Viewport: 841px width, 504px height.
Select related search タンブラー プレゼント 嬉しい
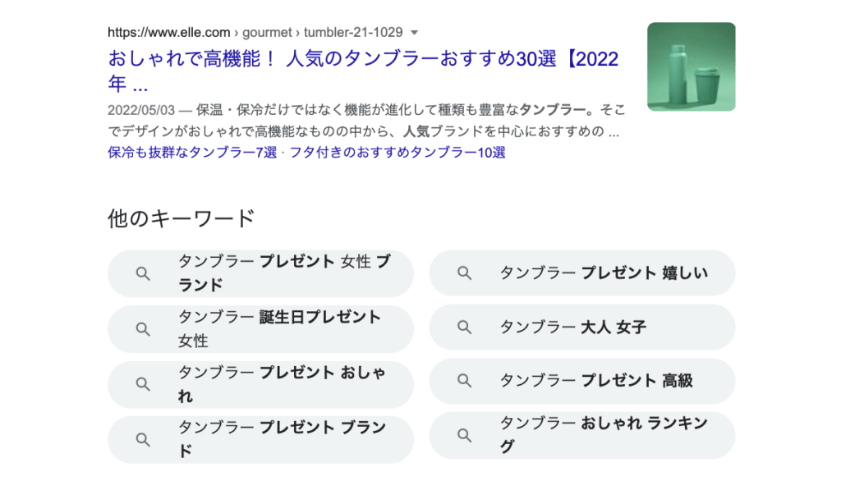(603, 273)
